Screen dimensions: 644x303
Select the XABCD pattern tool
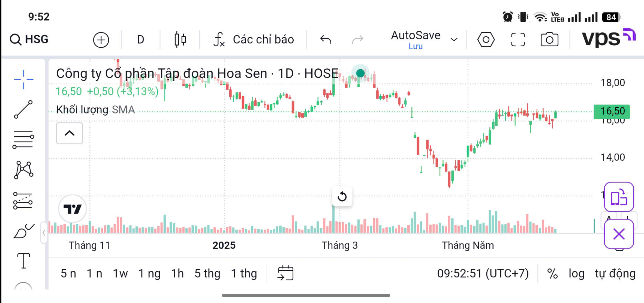click(23, 170)
